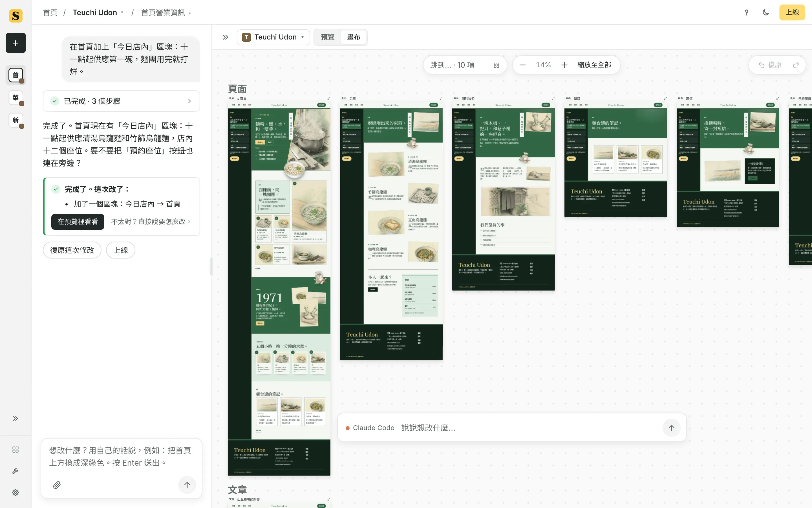Zoom out with the minus icon
The image size is (812, 508).
522,65
